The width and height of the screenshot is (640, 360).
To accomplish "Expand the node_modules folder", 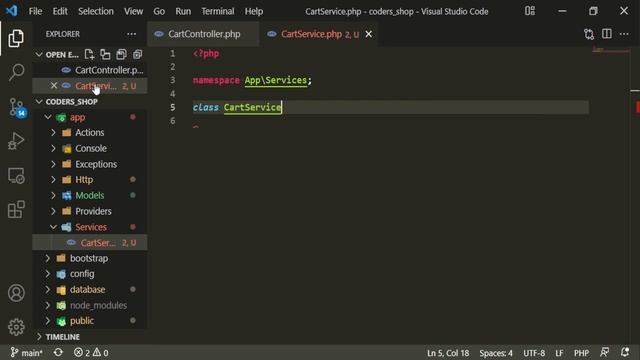I will pyautogui.click(x=48, y=305).
